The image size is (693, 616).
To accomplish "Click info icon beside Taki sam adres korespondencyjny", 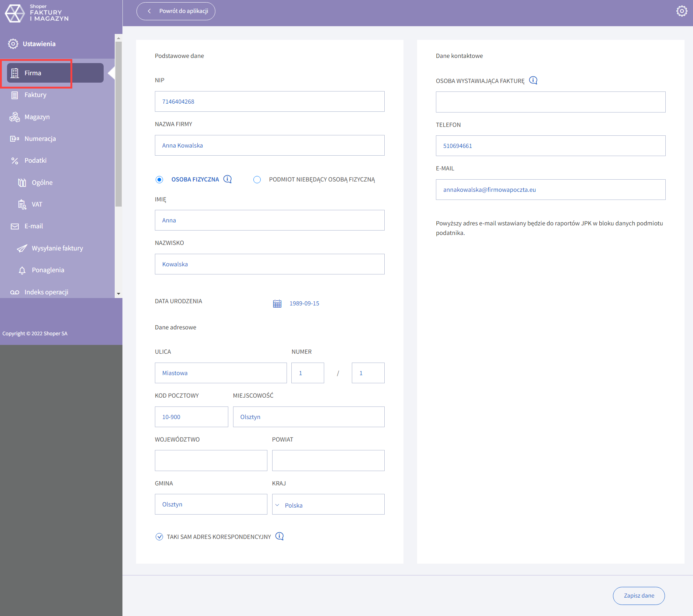I will [280, 536].
